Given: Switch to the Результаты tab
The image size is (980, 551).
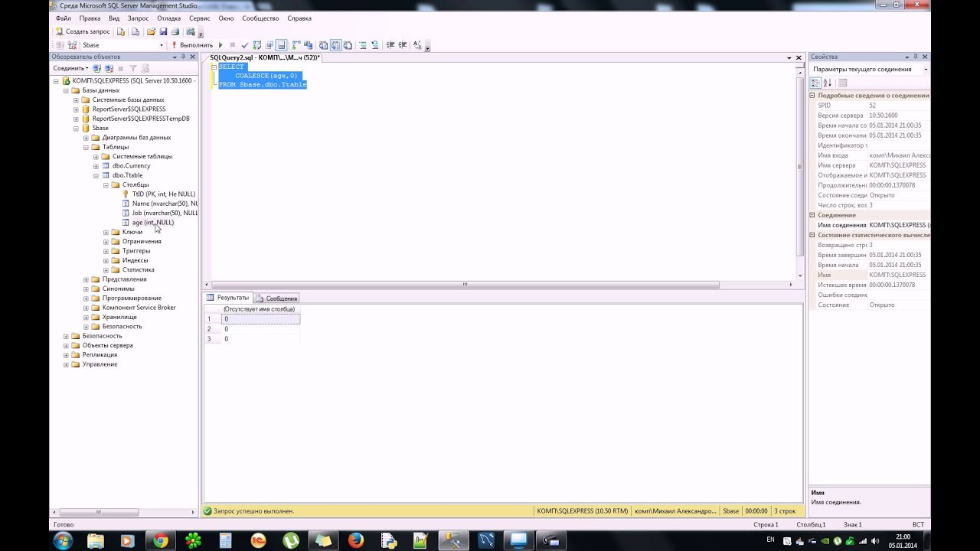Looking at the screenshot, I should click(x=228, y=298).
